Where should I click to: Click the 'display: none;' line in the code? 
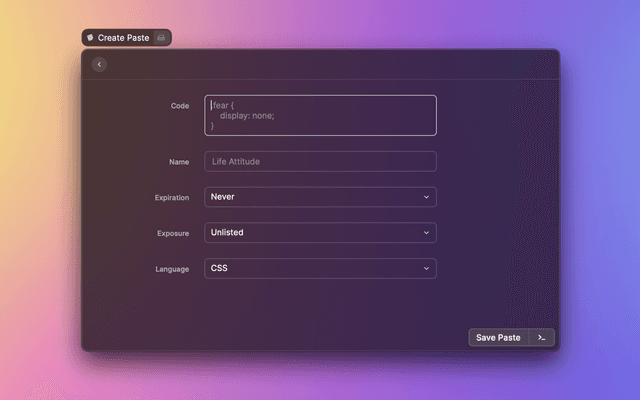[x=246, y=115]
